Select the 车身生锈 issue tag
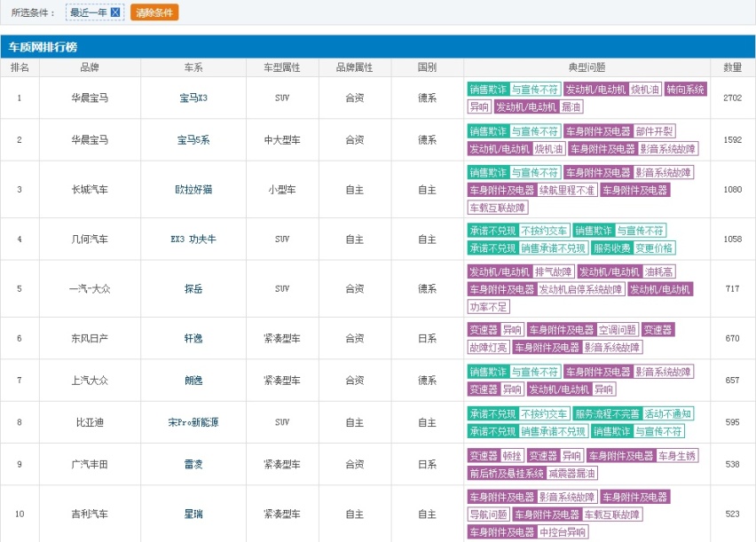The height and width of the screenshot is (542, 756). coord(677,456)
